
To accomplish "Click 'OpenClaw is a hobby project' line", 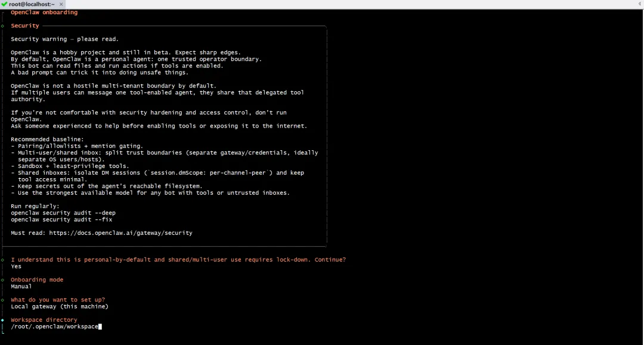I will pos(126,52).
